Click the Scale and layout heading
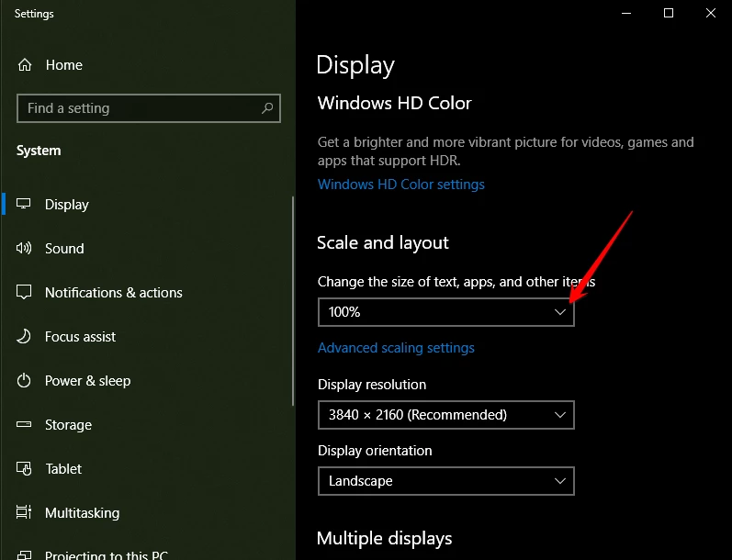Image resolution: width=732 pixels, height=560 pixels. (x=383, y=242)
